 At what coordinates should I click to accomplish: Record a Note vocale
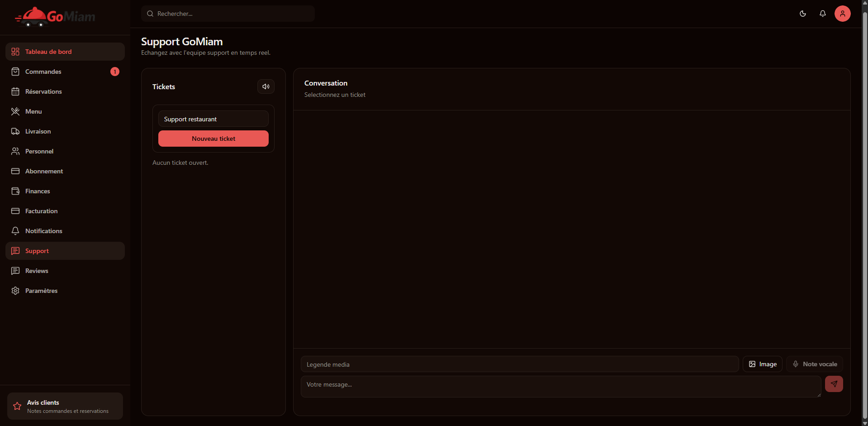click(815, 364)
